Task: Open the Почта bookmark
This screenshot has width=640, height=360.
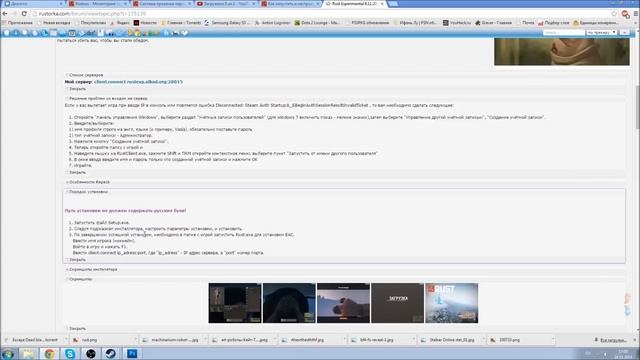Action: [x=524, y=23]
